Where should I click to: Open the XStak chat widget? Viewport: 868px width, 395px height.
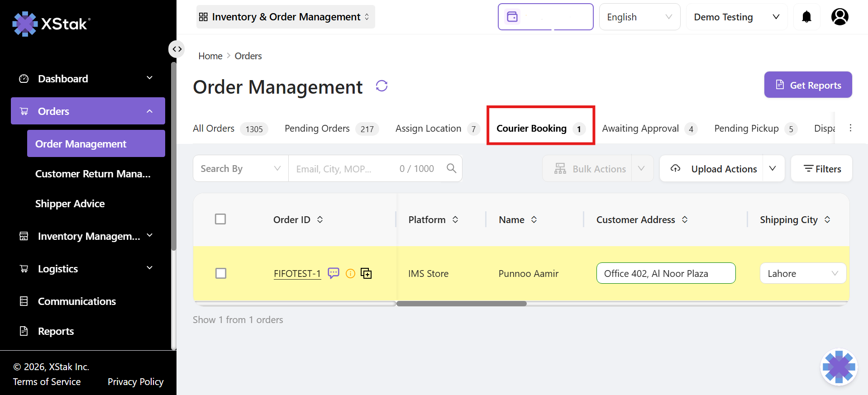[x=839, y=367]
